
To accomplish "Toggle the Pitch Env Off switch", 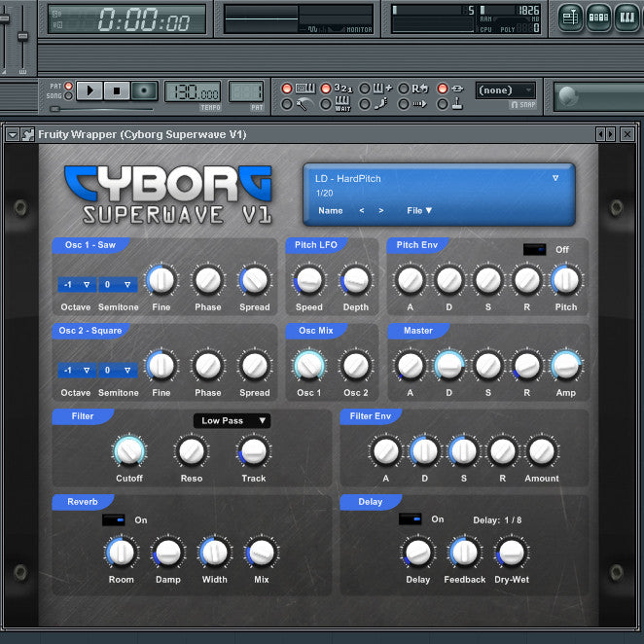I will tap(534, 249).
